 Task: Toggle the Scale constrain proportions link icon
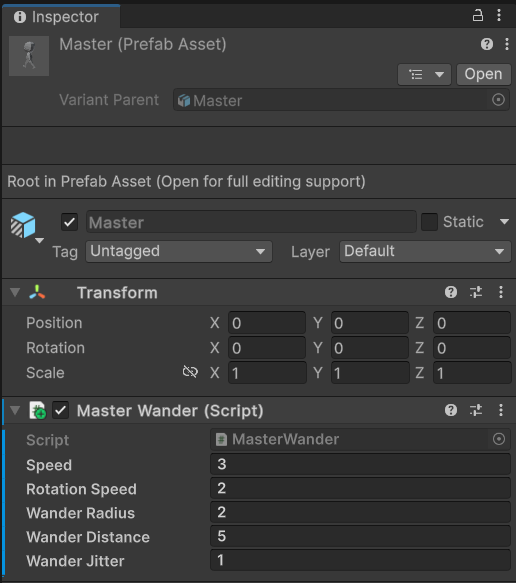tap(190, 372)
